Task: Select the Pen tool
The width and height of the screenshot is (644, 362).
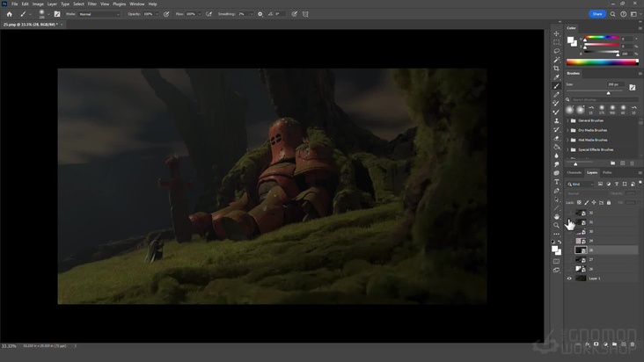Action: [x=557, y=191]
